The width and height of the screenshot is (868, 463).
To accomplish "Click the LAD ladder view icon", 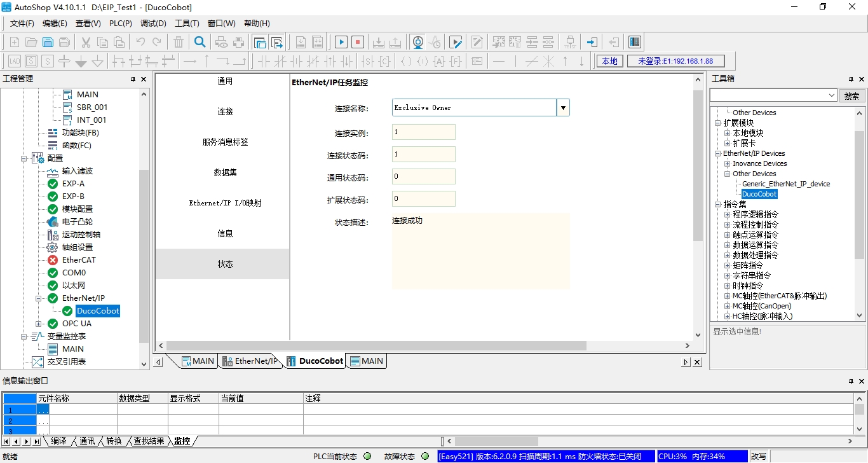I will (15, 61).
